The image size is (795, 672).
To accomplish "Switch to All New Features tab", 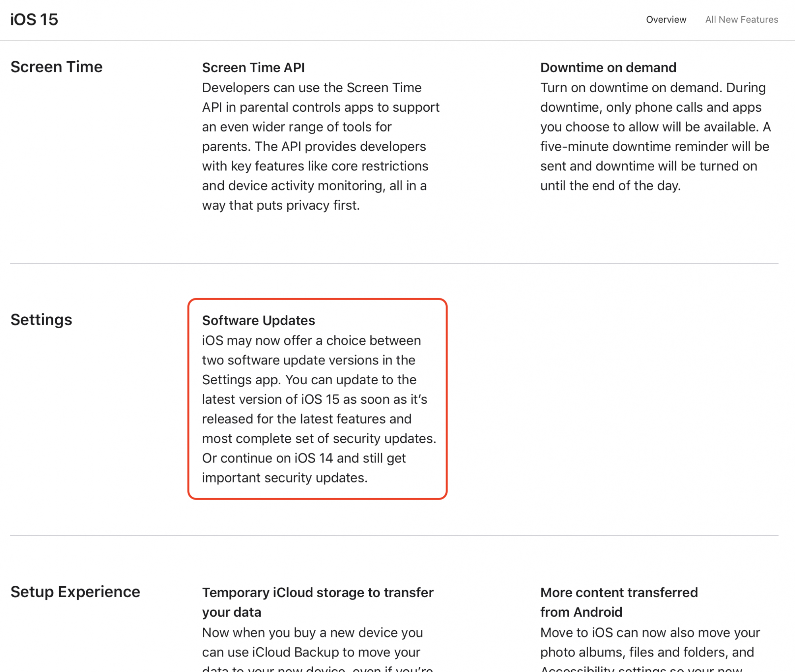I will pyautogui.click(x=741, y=19).
